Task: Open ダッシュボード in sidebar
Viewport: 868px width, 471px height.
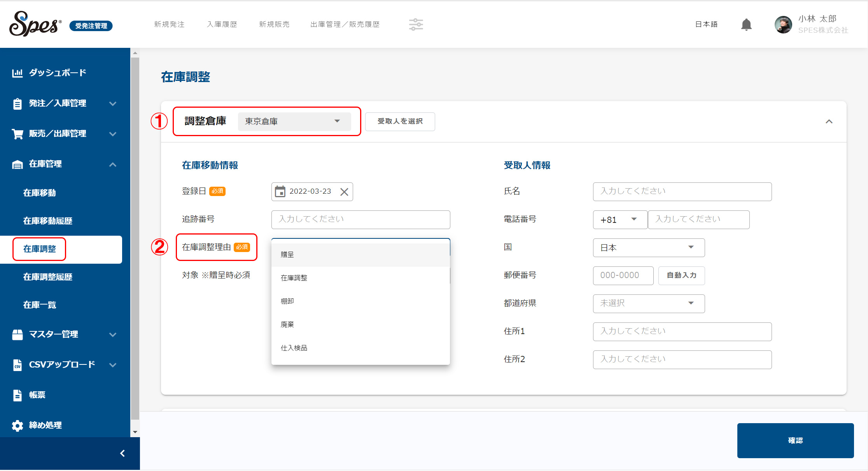Action: pyautogui.click(x=58, y=73)
